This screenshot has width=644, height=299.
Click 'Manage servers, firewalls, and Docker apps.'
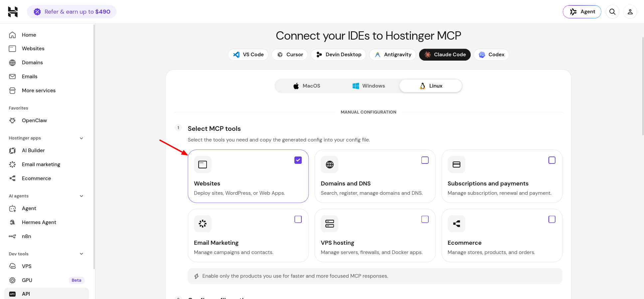click(372, 252)
